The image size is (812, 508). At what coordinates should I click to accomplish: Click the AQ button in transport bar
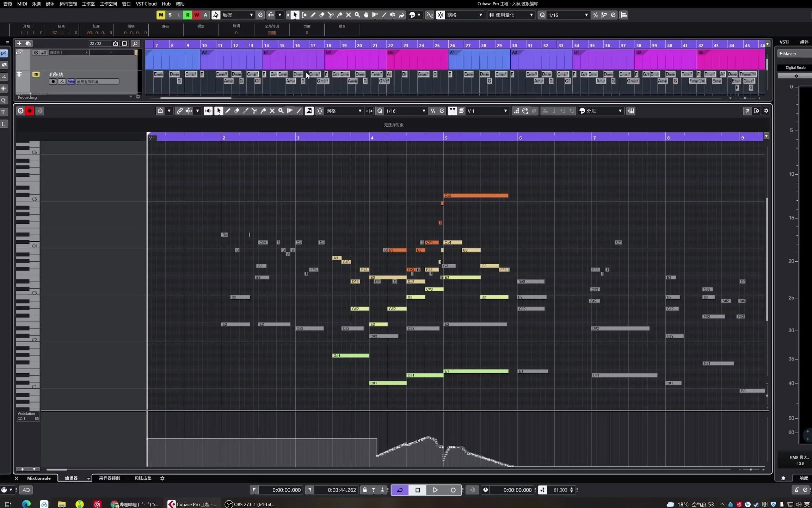click(x=26, y=490)
